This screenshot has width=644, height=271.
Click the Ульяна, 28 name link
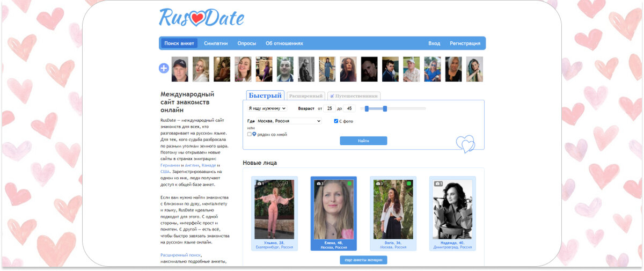tap(274, 243)
